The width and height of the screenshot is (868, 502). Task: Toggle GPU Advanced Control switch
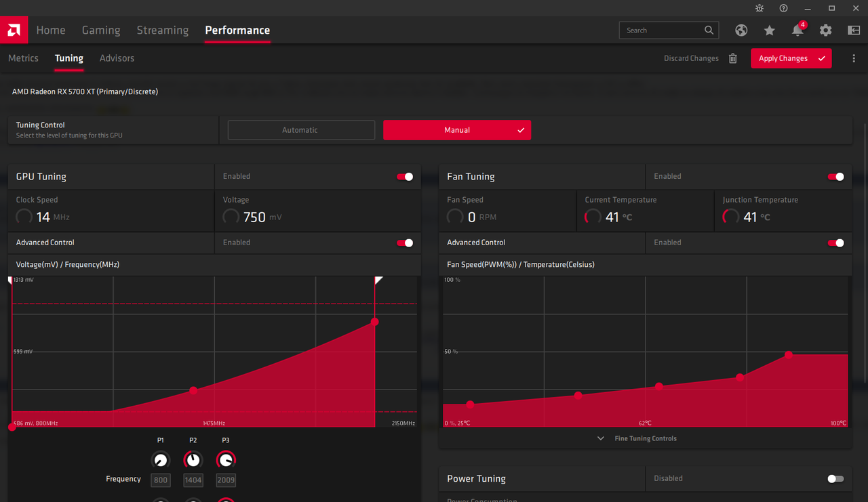405,243
